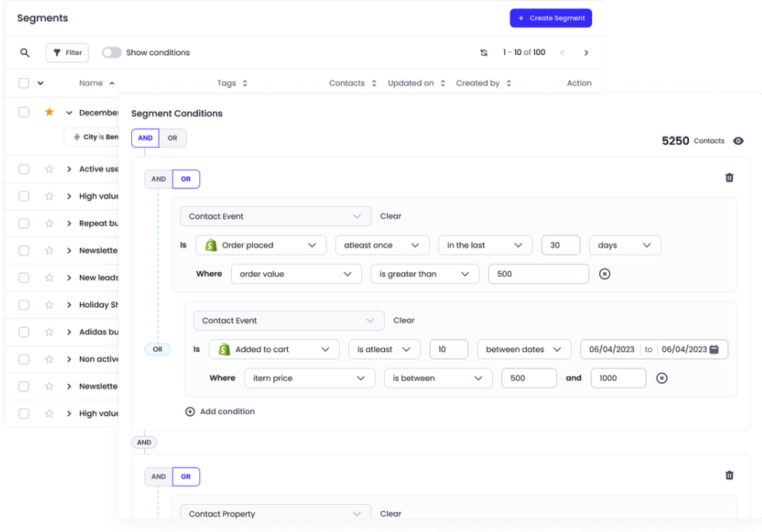Click Add condition link

click(x=220, y=412)
